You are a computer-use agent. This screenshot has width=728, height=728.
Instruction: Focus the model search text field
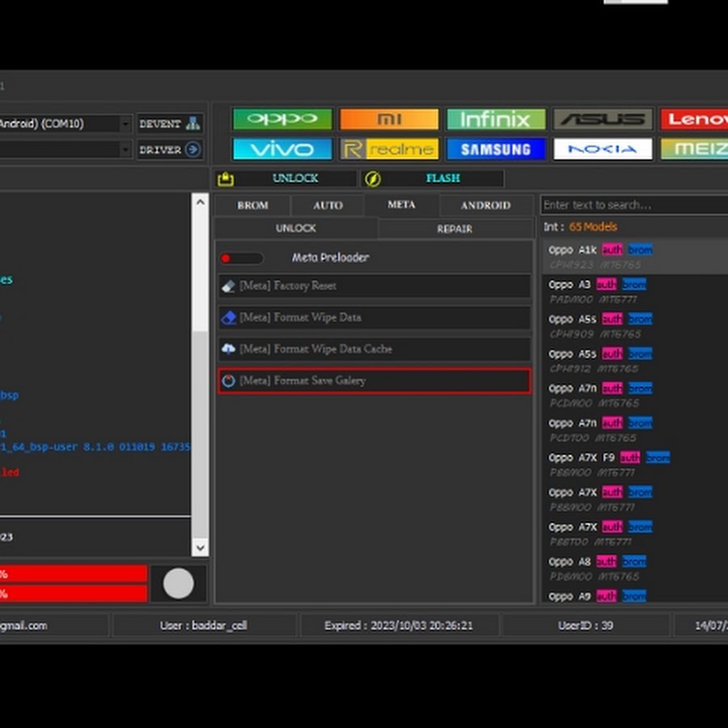coord(634,205)
